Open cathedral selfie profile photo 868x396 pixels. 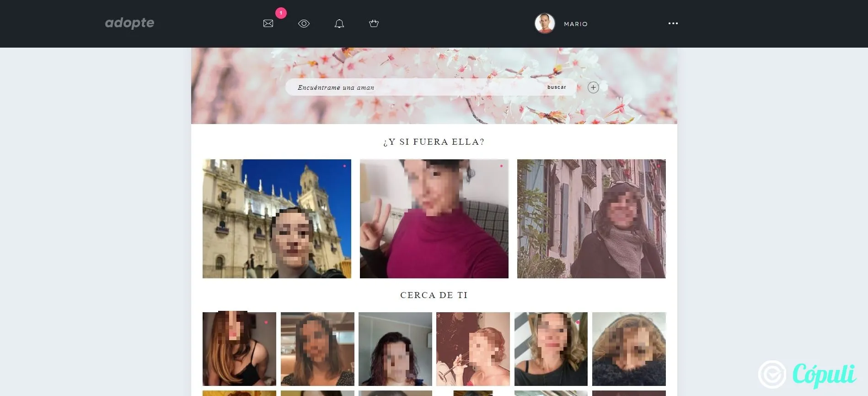tap(277, 219)
